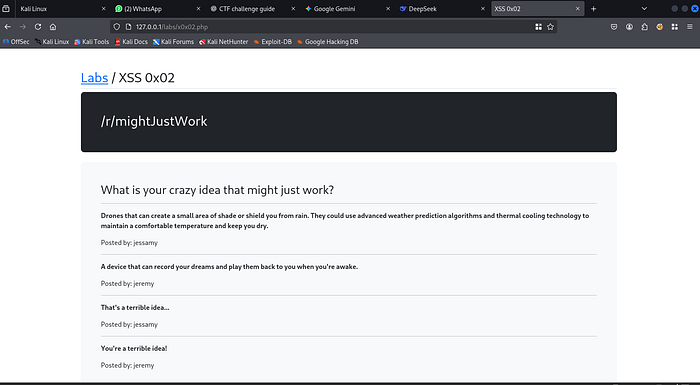This screenshot has width=700, height=385.
Task: Click the /r/mightJustWork banner heading
Action: tap(154, 121)
